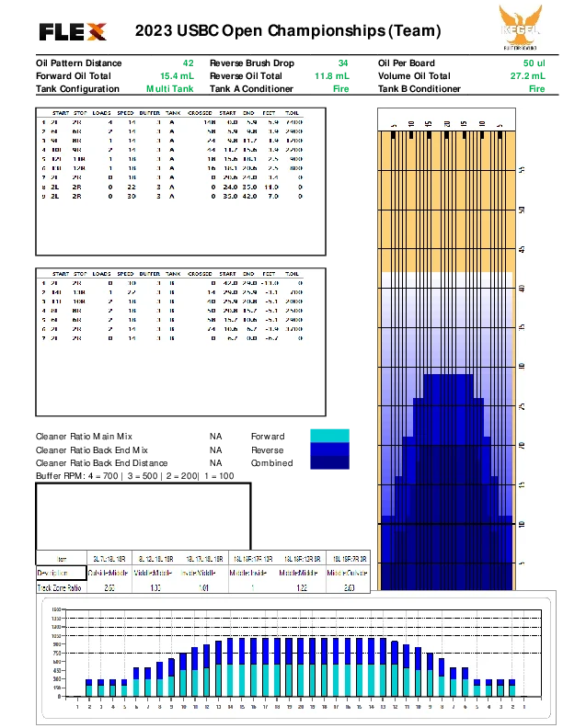
Task: Click forward table row 9 speed 30
Action: point(132,197)
